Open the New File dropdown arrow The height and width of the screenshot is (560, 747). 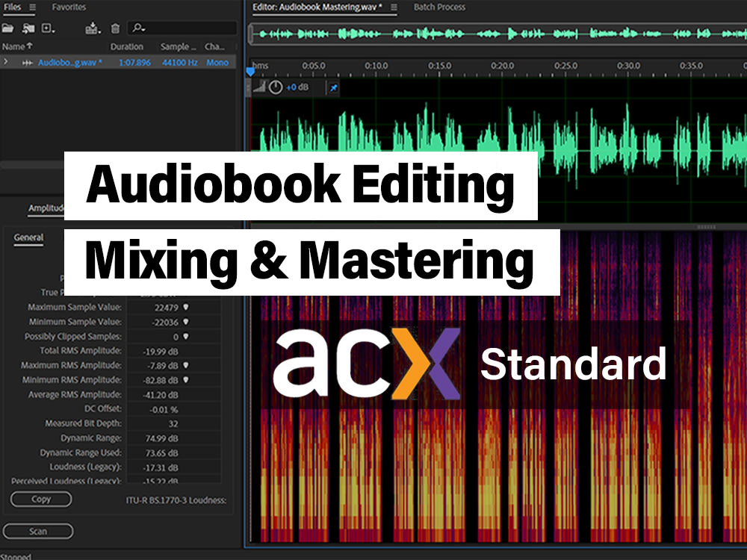53,31
